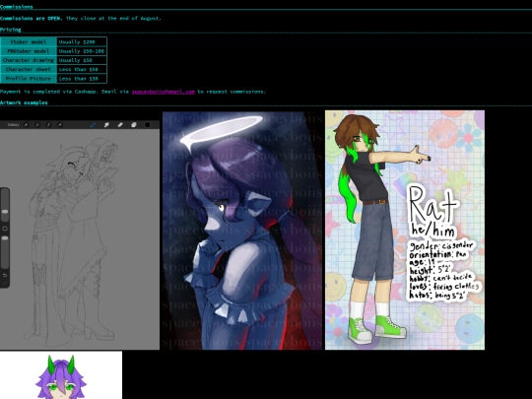Click the square modify button in the sketch sidebar
The width and height of the screenshot is (532, 399).
pyautogui.click(x=5, y=229)
